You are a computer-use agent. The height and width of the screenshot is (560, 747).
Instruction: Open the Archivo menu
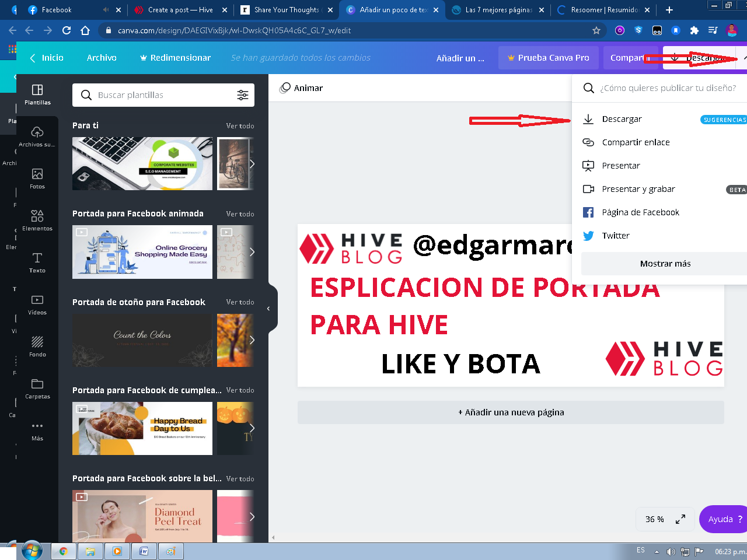102,58
